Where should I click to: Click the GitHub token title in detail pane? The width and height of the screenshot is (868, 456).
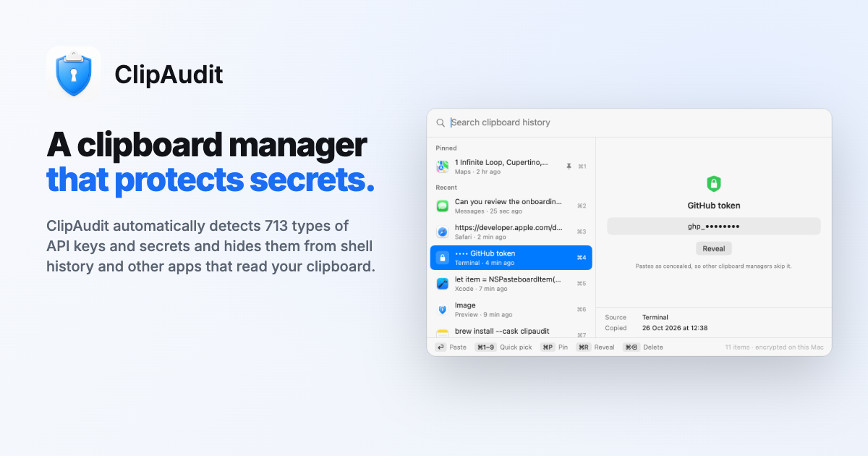[x=713, y=206]
